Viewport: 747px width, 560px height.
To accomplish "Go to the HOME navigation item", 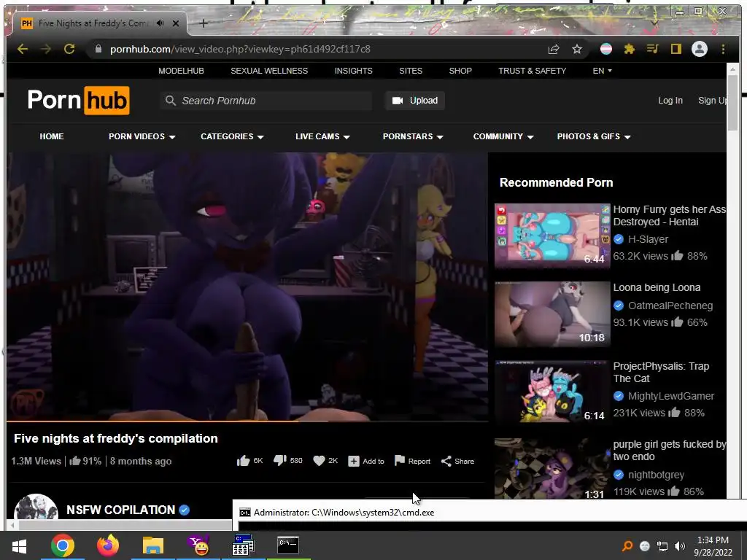I will 52,136.
